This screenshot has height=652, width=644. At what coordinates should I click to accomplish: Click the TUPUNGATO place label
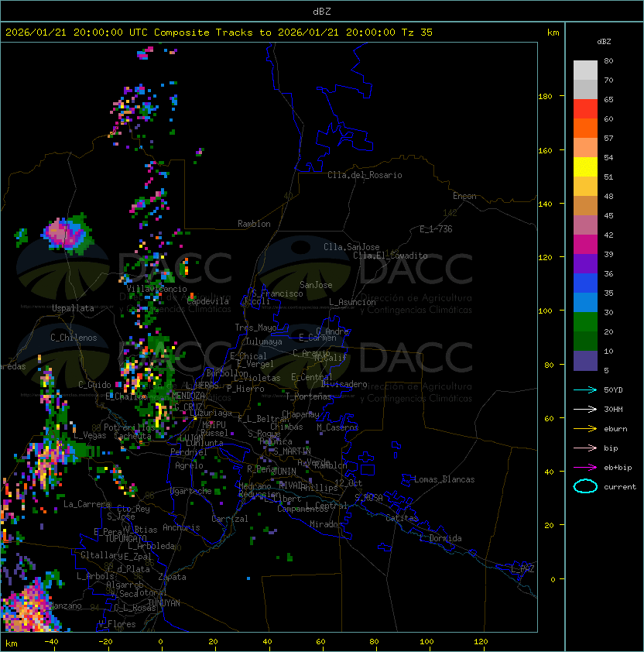click(x=125, y=538)
